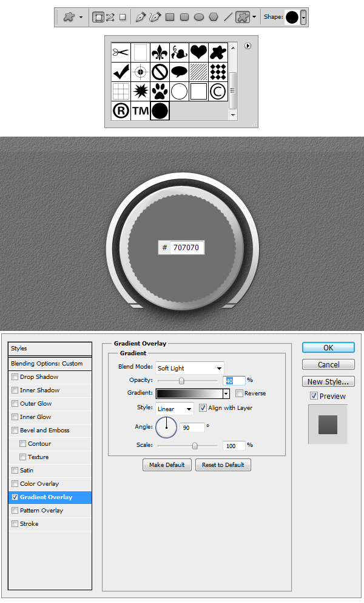Enable the Drop Shadow checkbox

click(x=15, y=377)
